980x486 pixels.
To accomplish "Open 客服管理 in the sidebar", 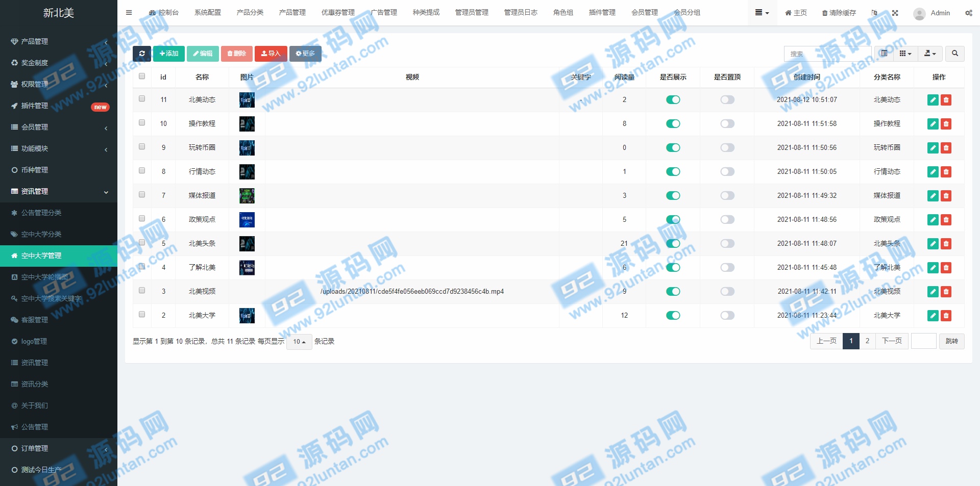I will tap(59, 320).
